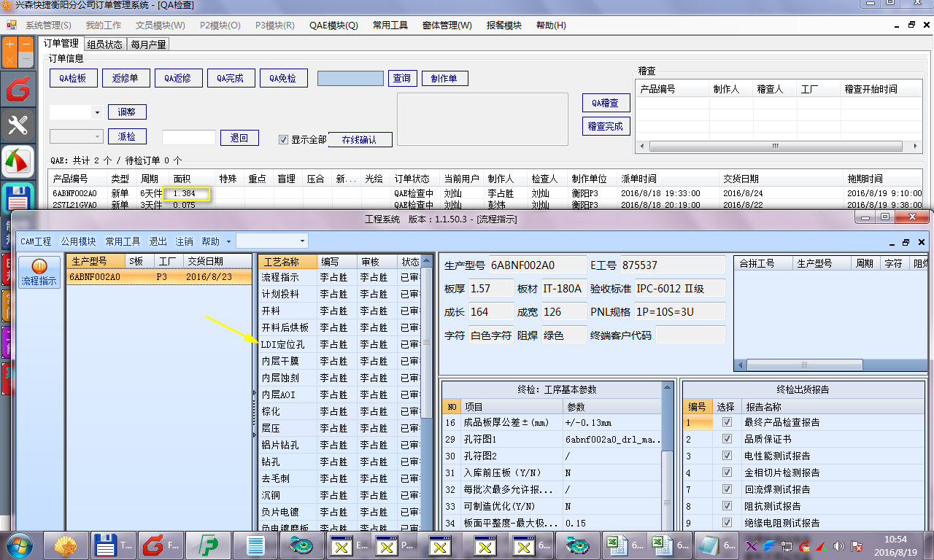The image size is (934, 560).
Task: Open the wrench and screwdriver tools icon
Action: [x=18, y=125]
